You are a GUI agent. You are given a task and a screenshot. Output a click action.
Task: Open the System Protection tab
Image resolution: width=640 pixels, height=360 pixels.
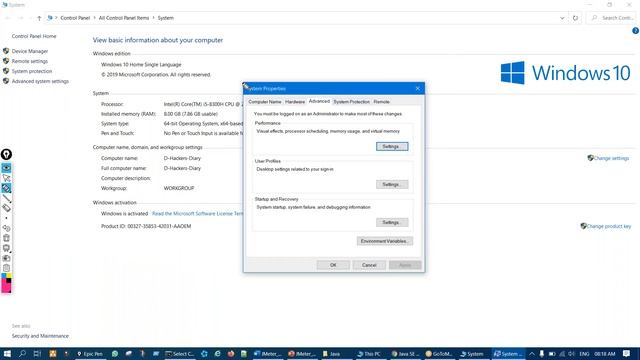click(x=351, y=102)
